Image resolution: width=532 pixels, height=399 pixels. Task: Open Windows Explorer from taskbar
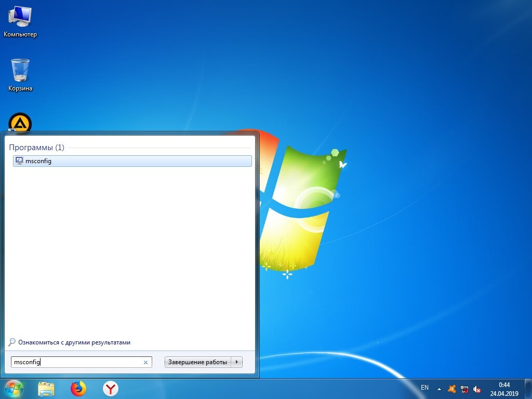46,389
